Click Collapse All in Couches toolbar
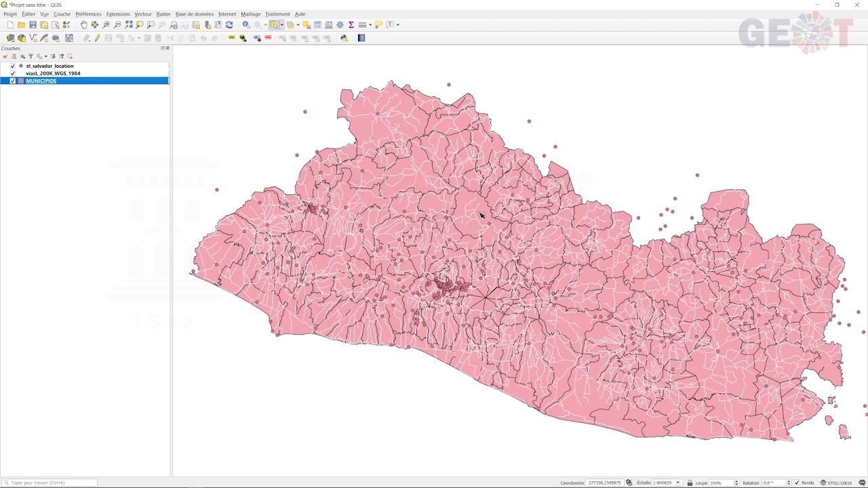The height and width of the screenshot is (488, 868). (x=62, y=56)
